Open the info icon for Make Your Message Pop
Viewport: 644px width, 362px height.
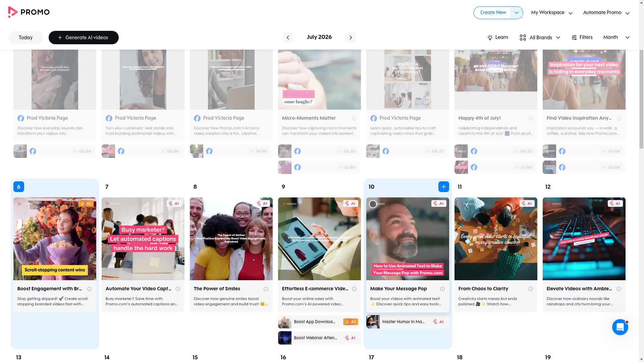click(442, 289)
